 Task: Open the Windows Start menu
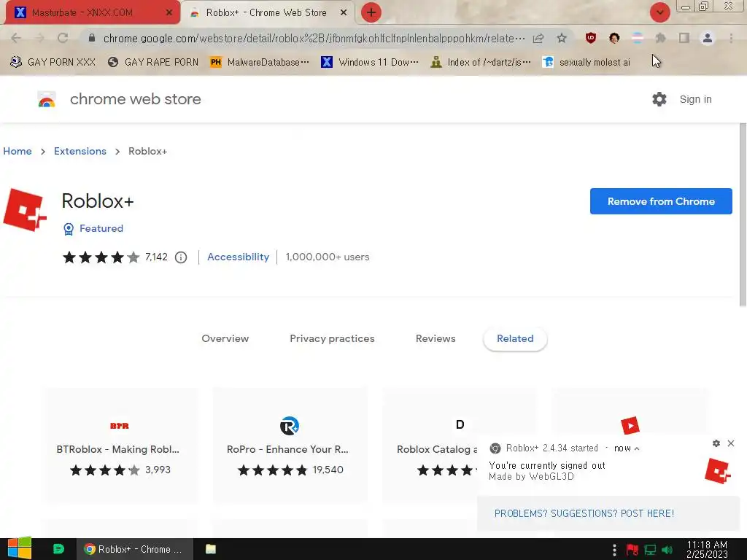pyautogui.click(x=19, y=548)
